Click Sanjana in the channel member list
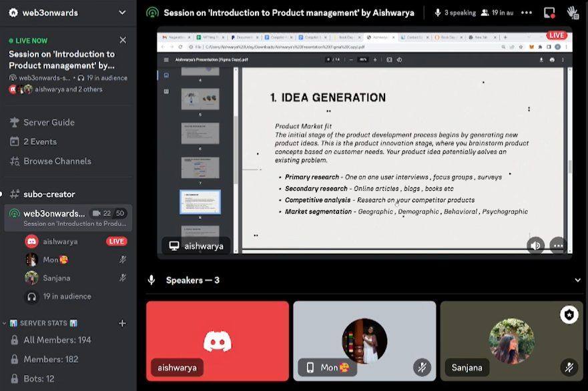The image size is (588, 391). pyautogui.click(x=75, y=278)
